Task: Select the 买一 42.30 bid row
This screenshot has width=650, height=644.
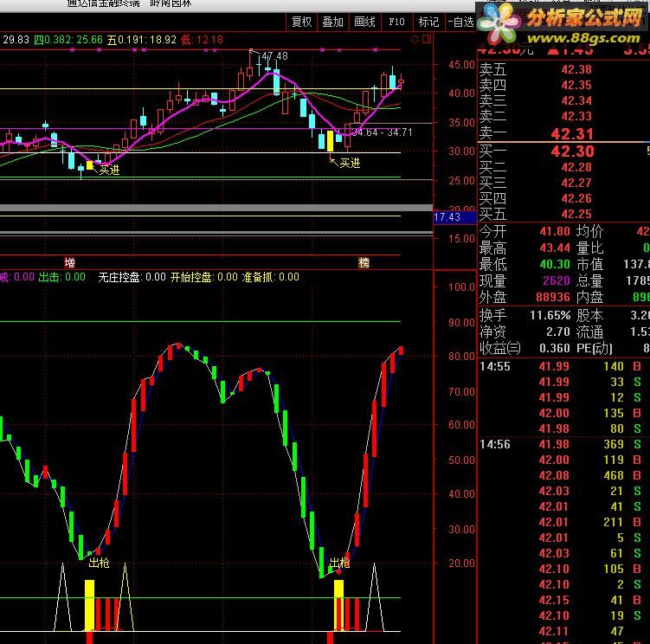Action: [x=563, y=151]
